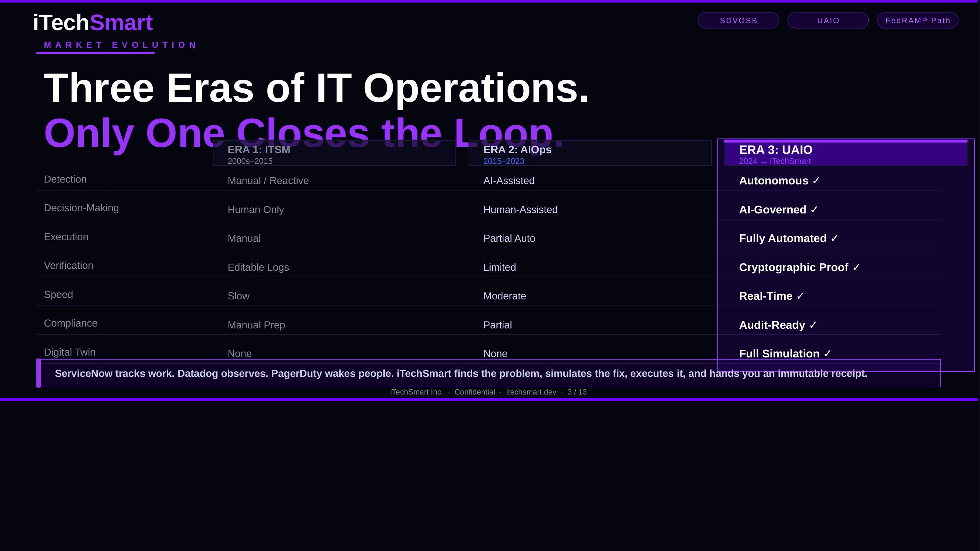The width and height of the screenshot is (980, 551).
Task: Click 'Confidential' in the footer
Action: [474, 392]
